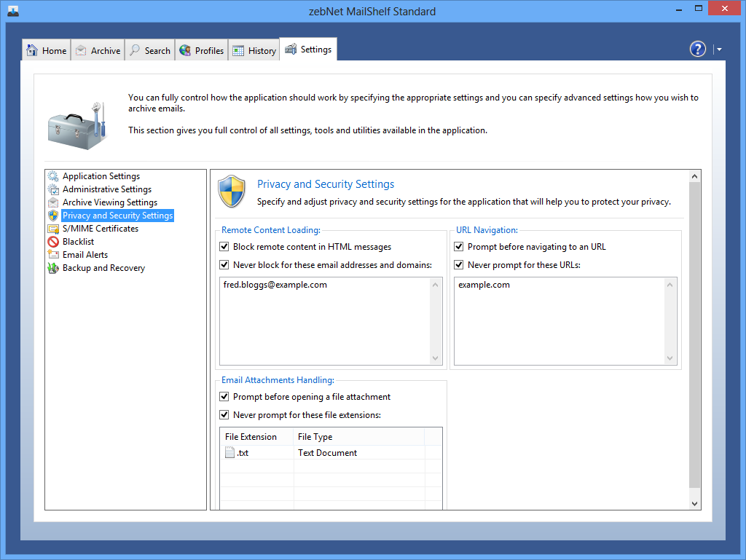
Task: Click the main settings vertical scrollbar thumb
Action: [694, 335]
